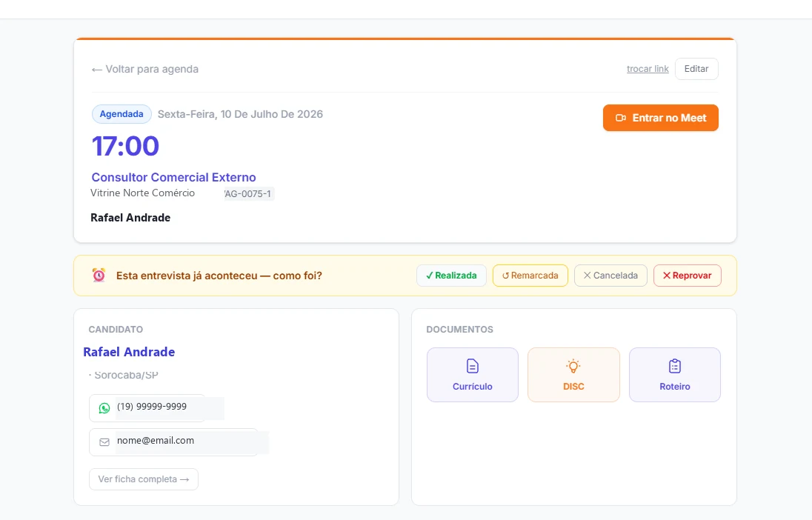Click the Agendada status badge
The width and height of the screenshot is (812, 520).
point(122,114)
